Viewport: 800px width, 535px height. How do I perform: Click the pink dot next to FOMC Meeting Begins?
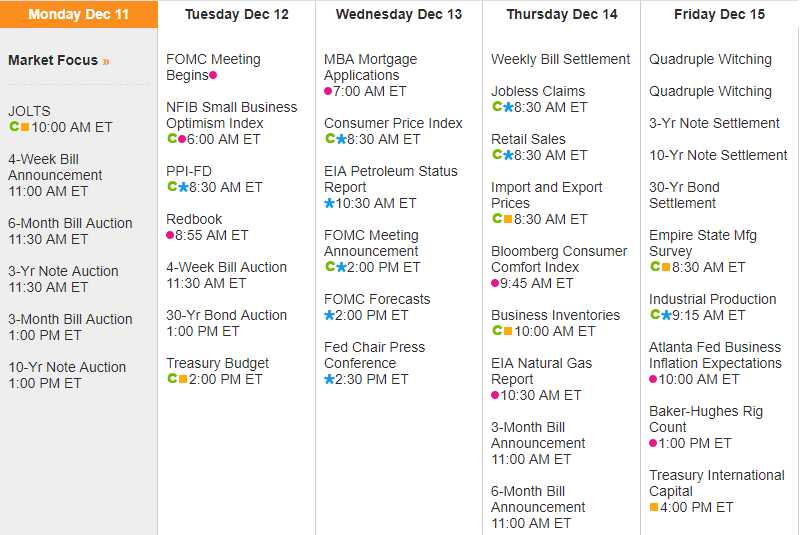[x=213, y=75]
